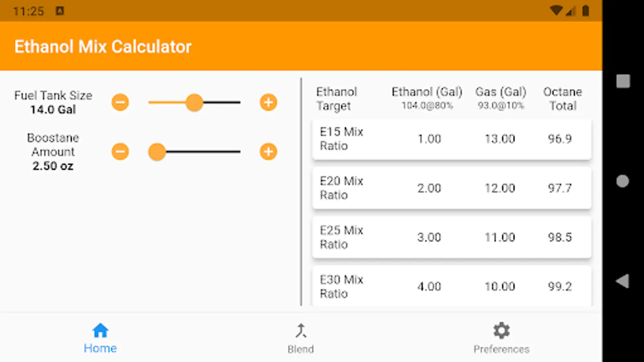Click the Ethanol Mix Calculator title
The image size is (644, 362).
[103, 47]
